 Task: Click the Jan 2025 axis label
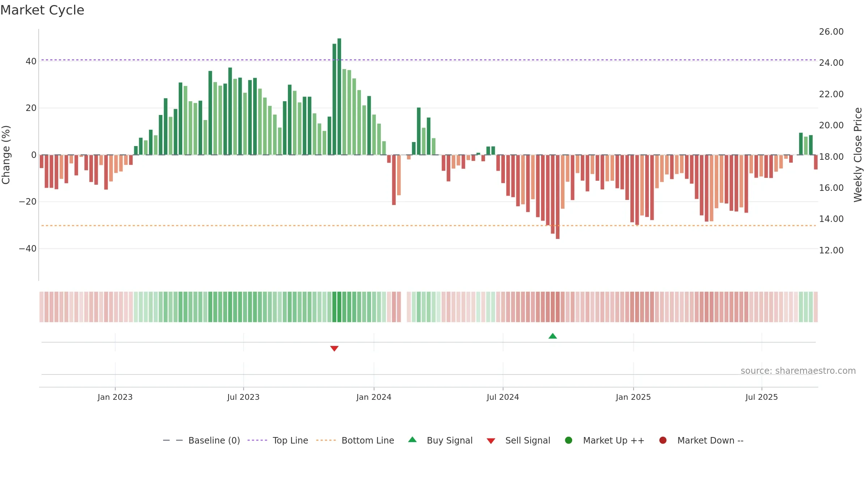[x=633, y=397]
